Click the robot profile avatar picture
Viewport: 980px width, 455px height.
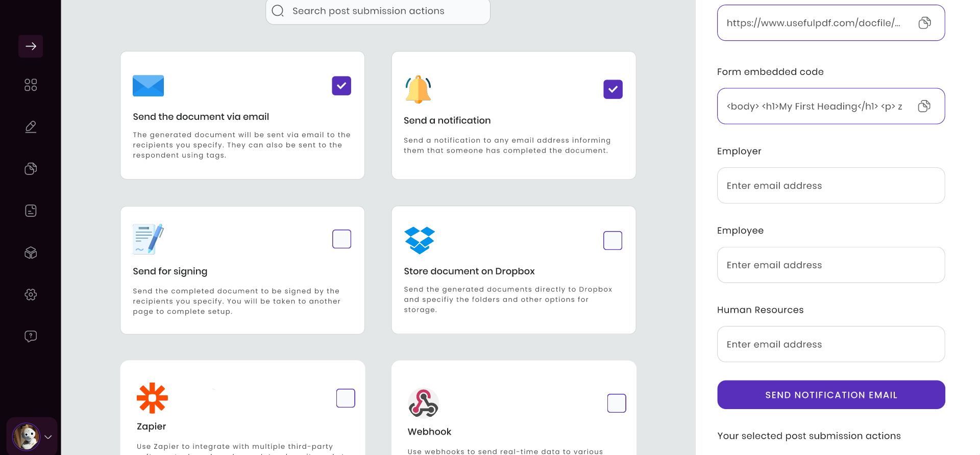[x=27, y=437]
